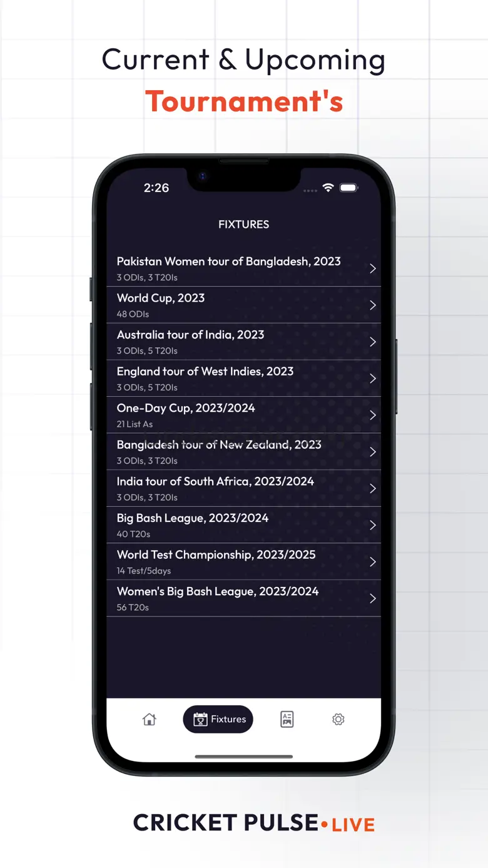The width and height of the screenshot is (488, 868).
Task: Tap the FIXTURES screen title
Action: [x=243, y=224]
